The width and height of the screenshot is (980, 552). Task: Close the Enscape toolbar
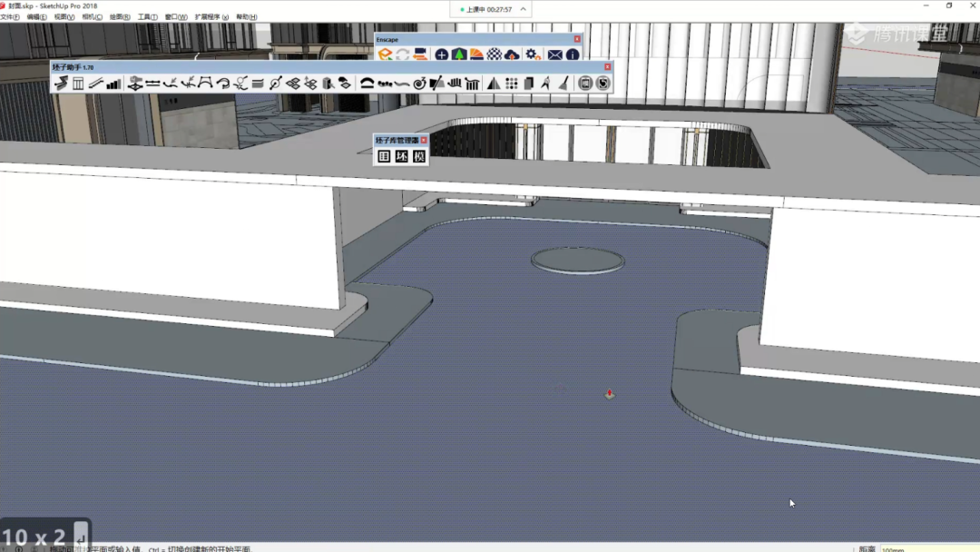pos(577,39)
